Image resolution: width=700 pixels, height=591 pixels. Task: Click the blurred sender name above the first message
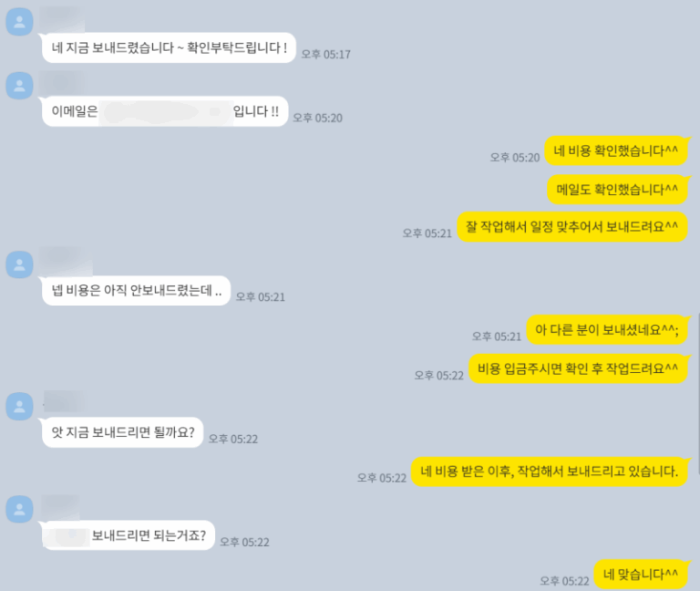61,17
